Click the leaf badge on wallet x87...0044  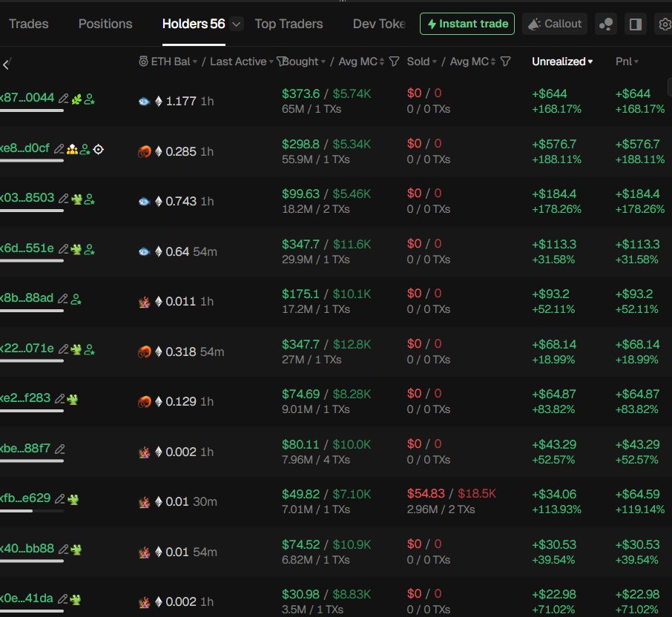[76, 99]
